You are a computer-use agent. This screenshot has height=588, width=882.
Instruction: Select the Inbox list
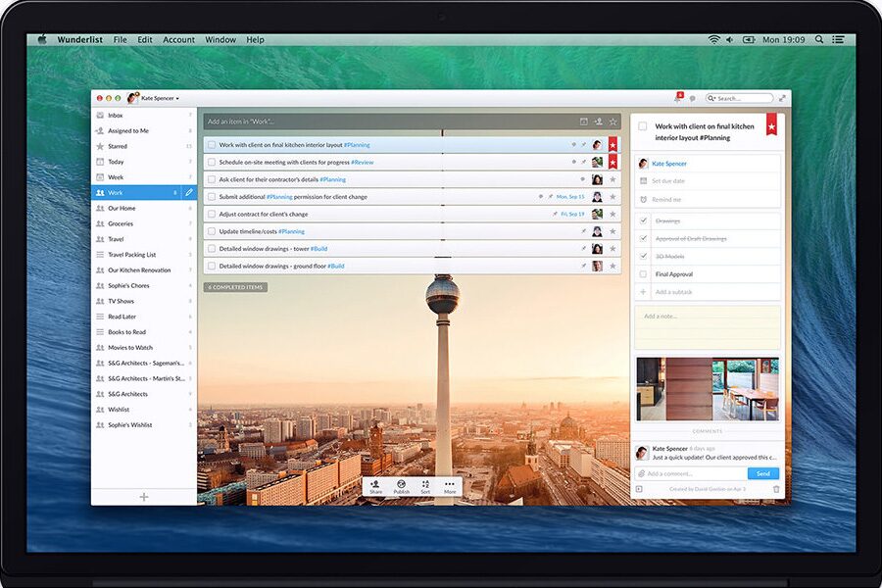143,115
